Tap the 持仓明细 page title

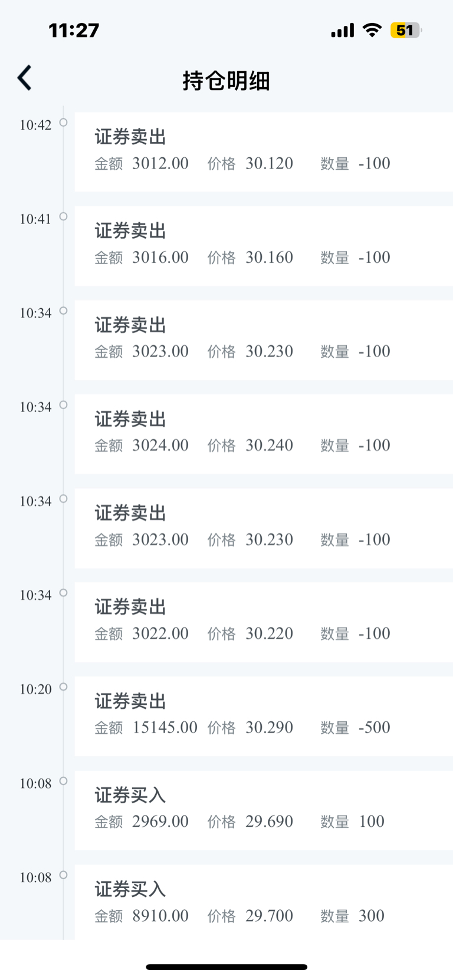[x=226, y=81]
